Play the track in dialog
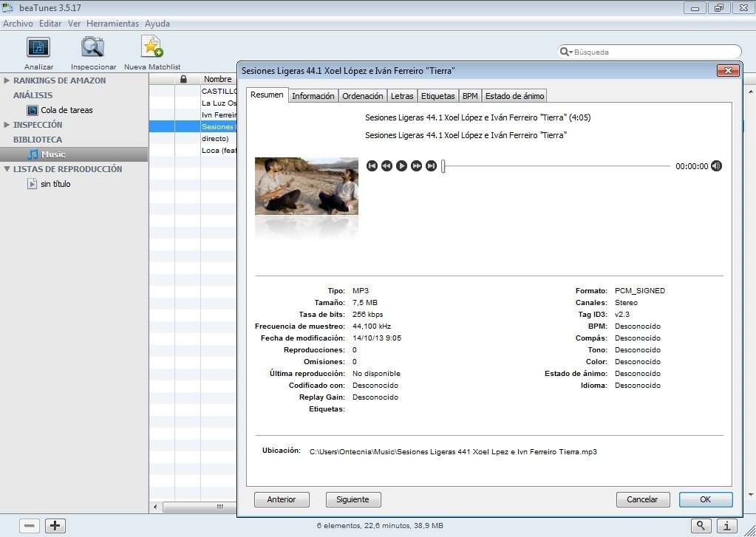The image size is (756, 537). 401,165
